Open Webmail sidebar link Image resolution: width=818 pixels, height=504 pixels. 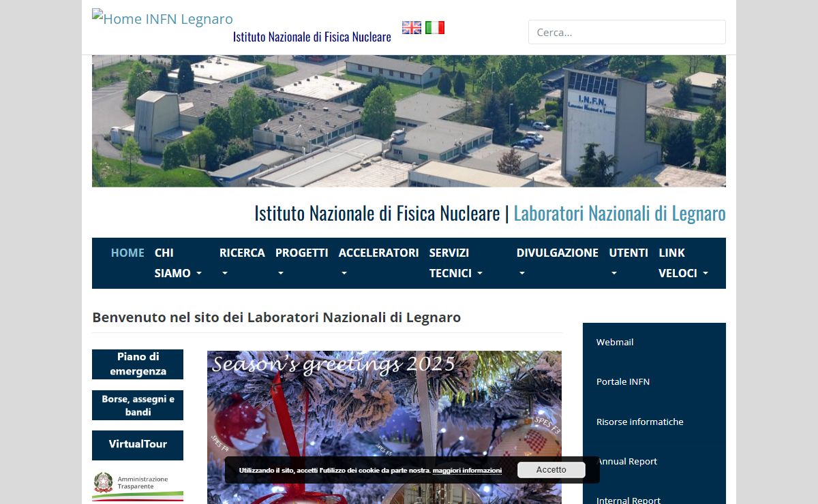pyautogui.click(x=615, y=342)
